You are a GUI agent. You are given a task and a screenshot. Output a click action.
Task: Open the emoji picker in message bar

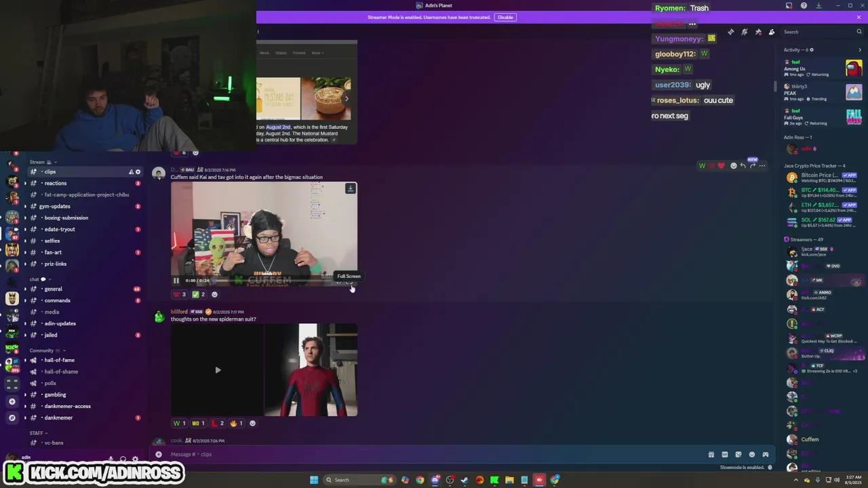752,454
